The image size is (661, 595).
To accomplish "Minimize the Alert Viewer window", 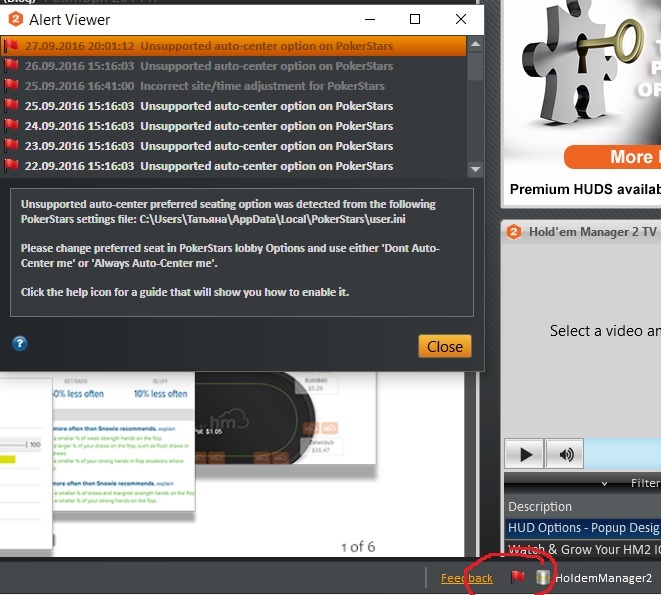I will click(370, 19).
